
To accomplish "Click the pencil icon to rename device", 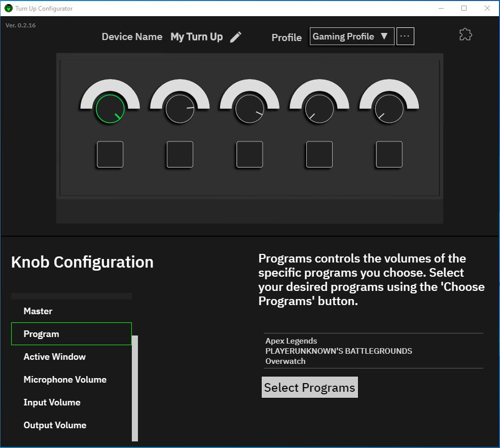I will pyautogui.click(x=236, y=37).
